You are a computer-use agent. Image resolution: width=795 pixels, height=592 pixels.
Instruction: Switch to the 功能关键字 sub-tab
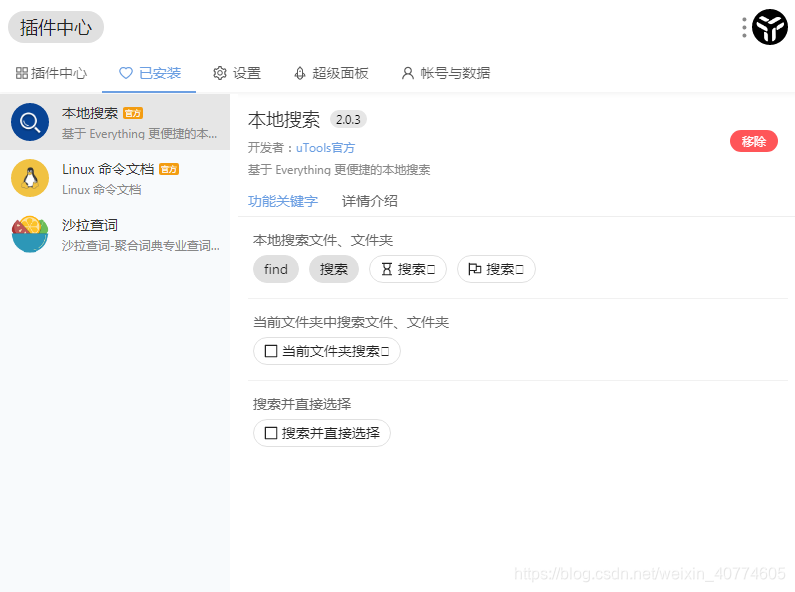[283, 201]
